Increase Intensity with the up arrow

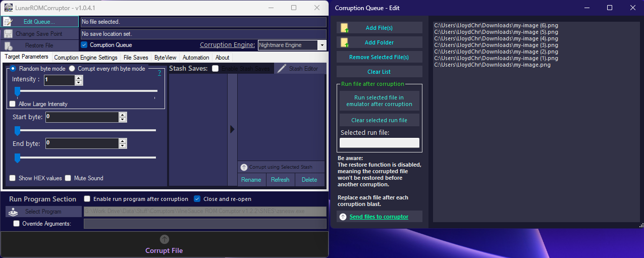(79, 78)
